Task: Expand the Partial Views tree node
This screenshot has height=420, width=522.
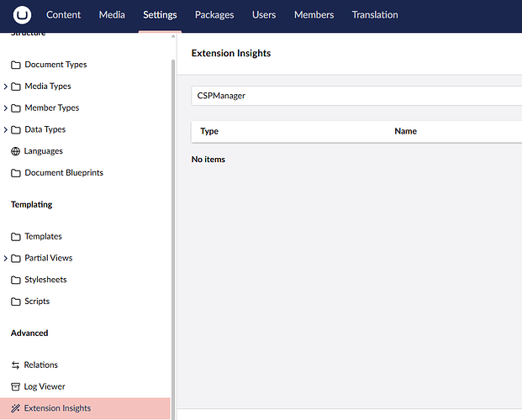Action: [x=5, y=258]
